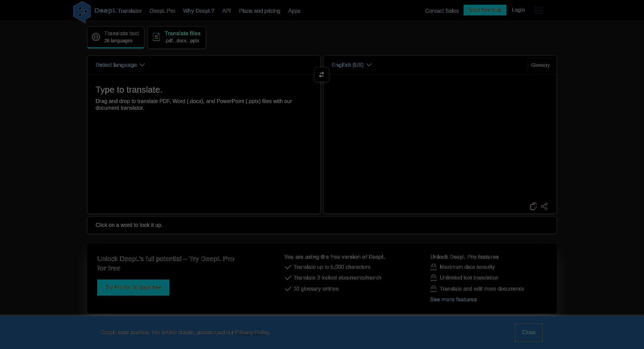The height and width of the screenshot is (349, 644).
Task: Close the cookie notice banner
Action: (529, 333)
